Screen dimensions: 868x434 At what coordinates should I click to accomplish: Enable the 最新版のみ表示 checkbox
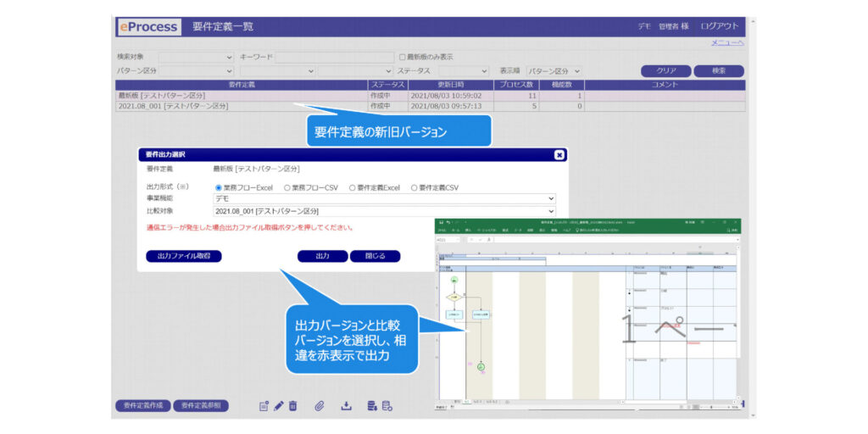click(x=403, y=57)
